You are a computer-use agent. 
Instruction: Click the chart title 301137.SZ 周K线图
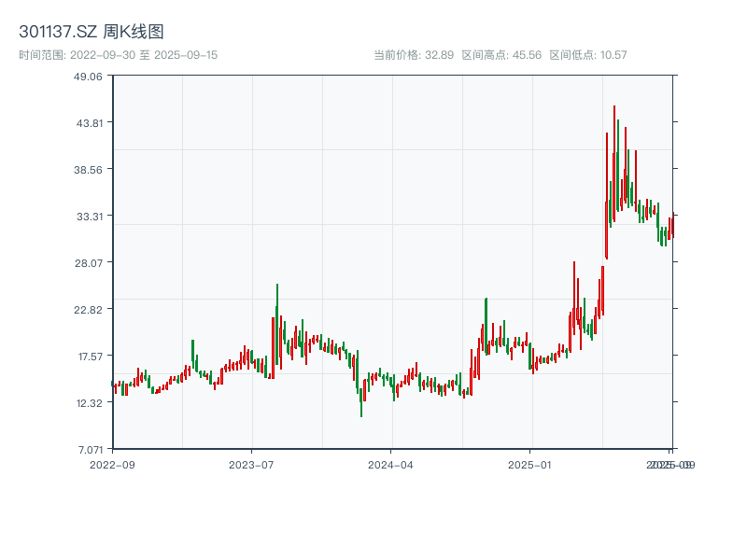pos(92,32)
